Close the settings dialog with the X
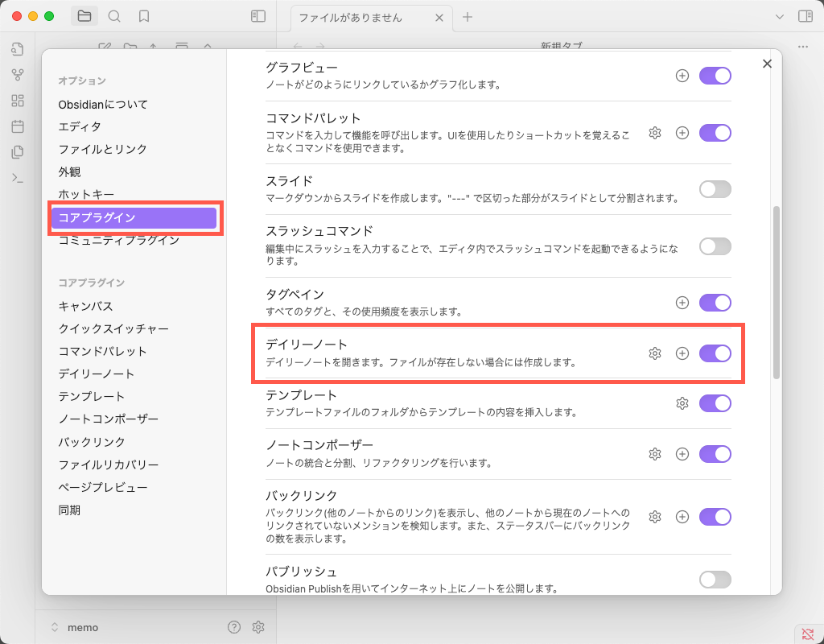Screen dimensions: 824x644 pyautogui.click(x=767, y=64)
